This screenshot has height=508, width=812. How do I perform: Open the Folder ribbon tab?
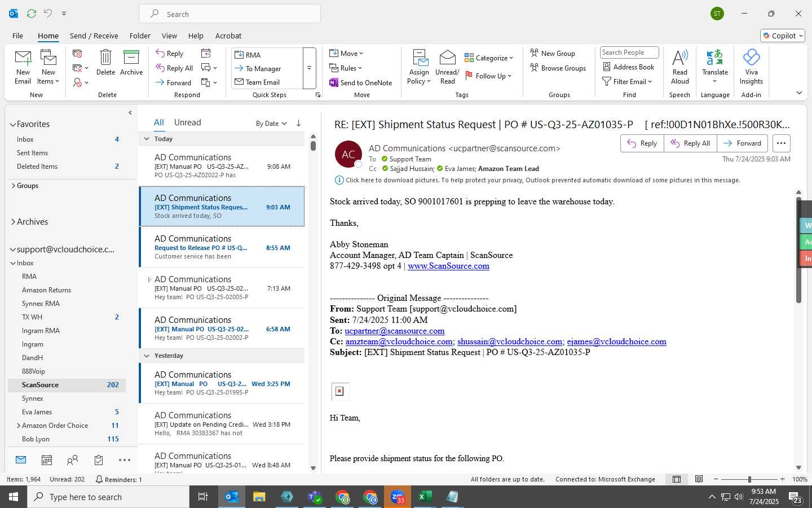pyautogui.click(x=140, y=36)
